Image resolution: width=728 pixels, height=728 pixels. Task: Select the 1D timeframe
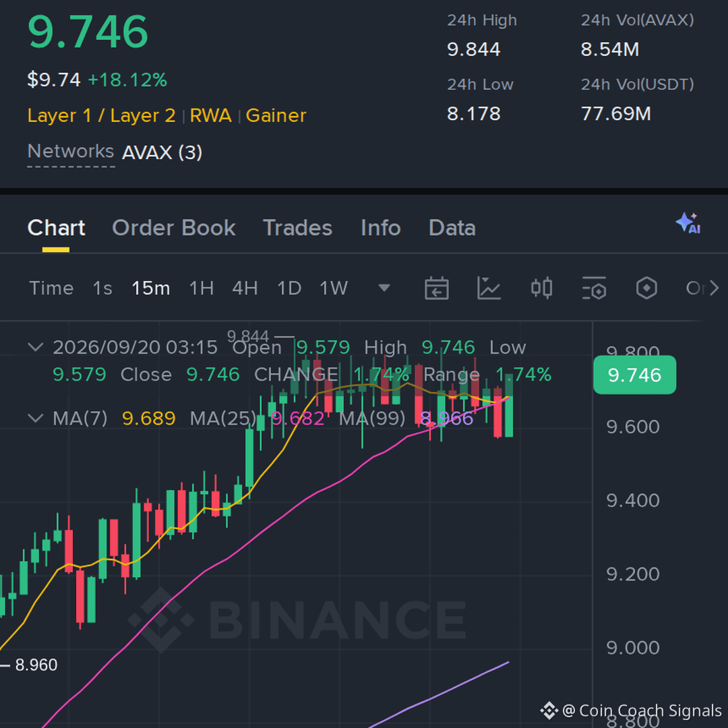pos(289,289)
